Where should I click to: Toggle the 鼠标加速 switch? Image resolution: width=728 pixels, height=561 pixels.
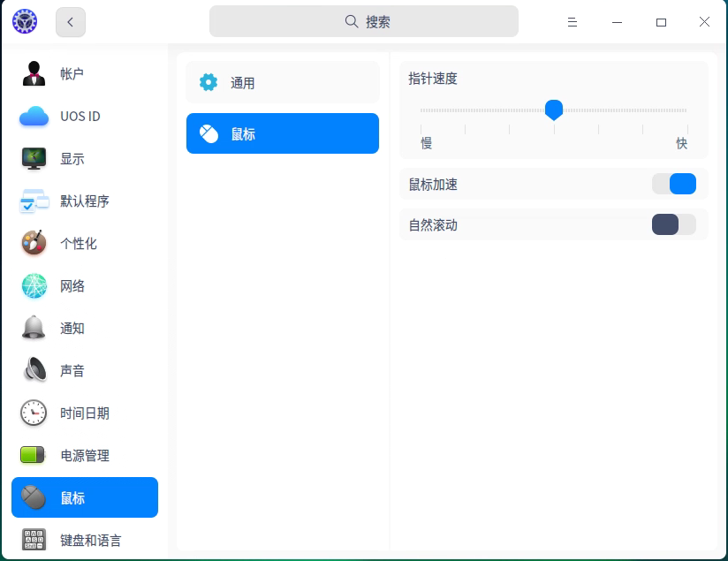tap(674, 184)
